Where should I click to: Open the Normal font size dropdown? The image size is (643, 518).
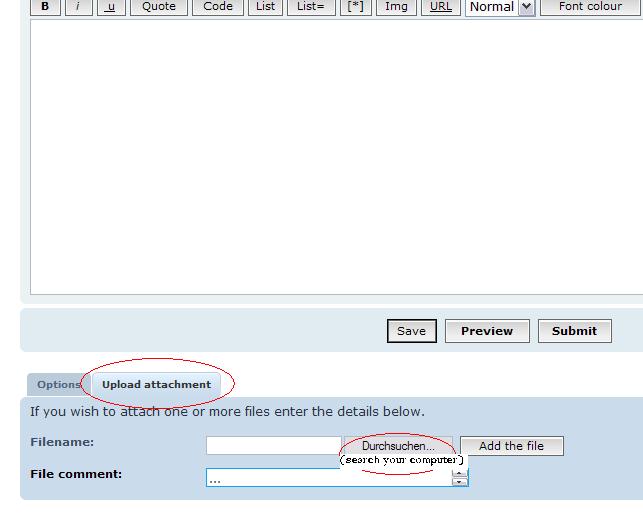click(500, 7)
